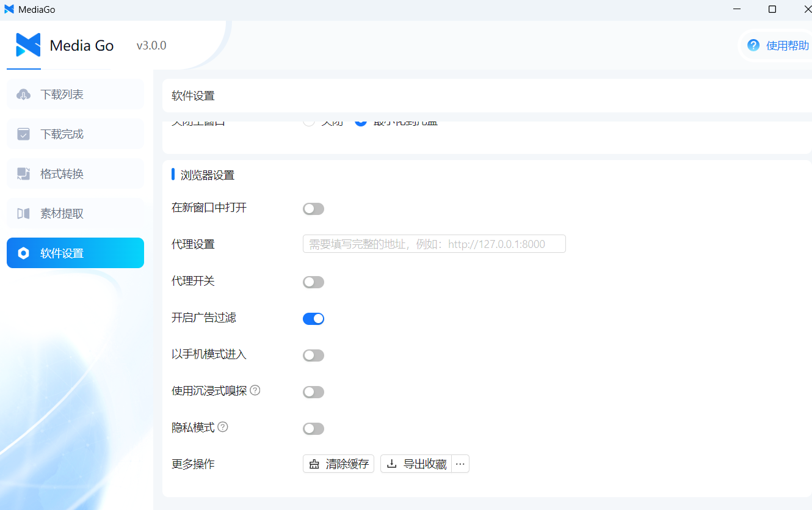This screenshot has width=812, height=510.
Task: Click the software settings hexagon icon
Action: [x=23, y=253]
